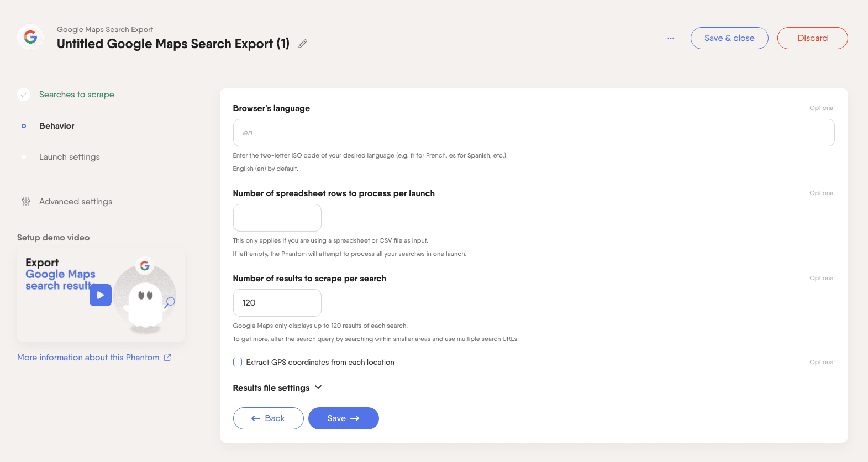Click the Google logo icon

click(x=30, y=37)
